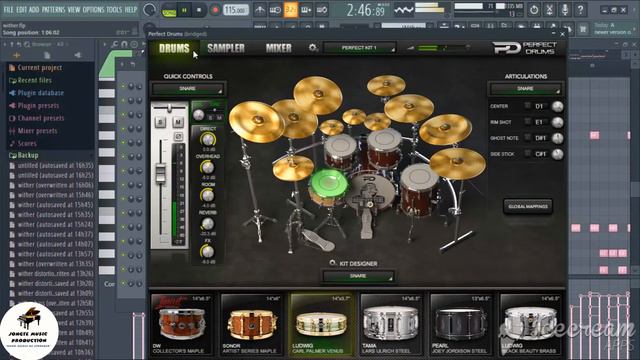Click the ROOM level knob
Image resolution: width=640 pixels, height=360 pixels.
(x=208, y=196)
